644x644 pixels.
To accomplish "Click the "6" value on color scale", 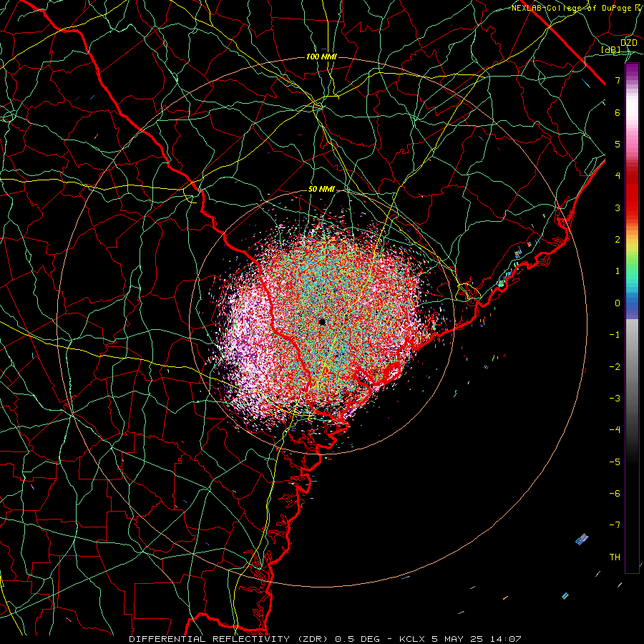I will [x=618, y=112].
